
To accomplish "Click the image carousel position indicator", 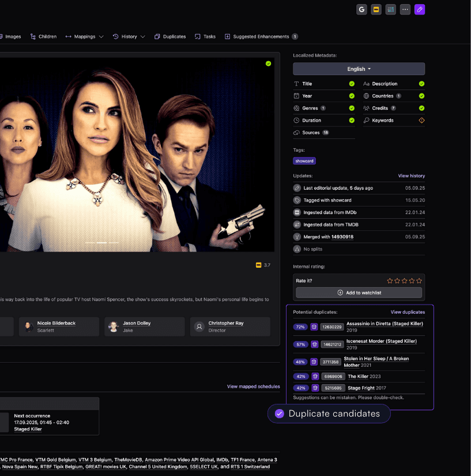I will click(101, 242).
